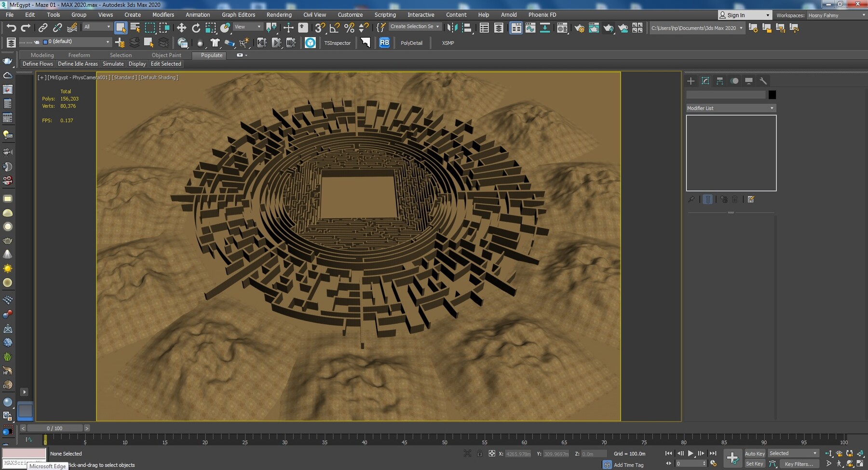Click the Undo icon
This screenshot has width=868, height=470.
(x=12, y=27)
